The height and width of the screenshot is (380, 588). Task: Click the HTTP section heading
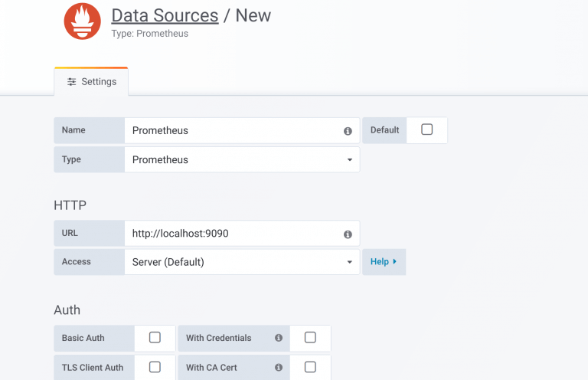pos(70,205)
